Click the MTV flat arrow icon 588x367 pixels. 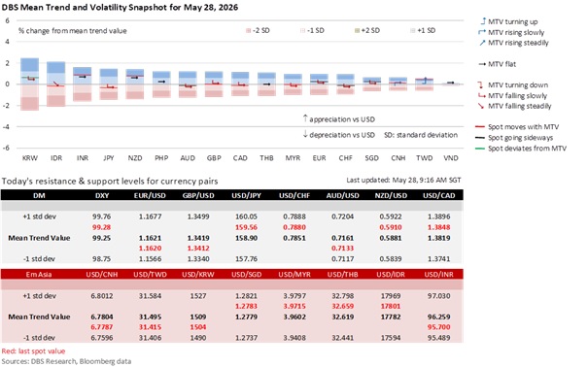tap(482, 64)
